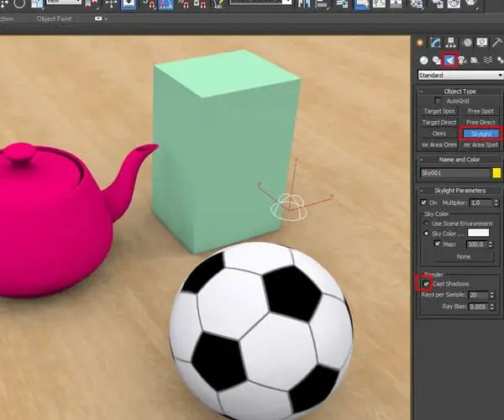The image size is (504, 420).
Task: Select the Lights category icon
Action: coord(449,60)
